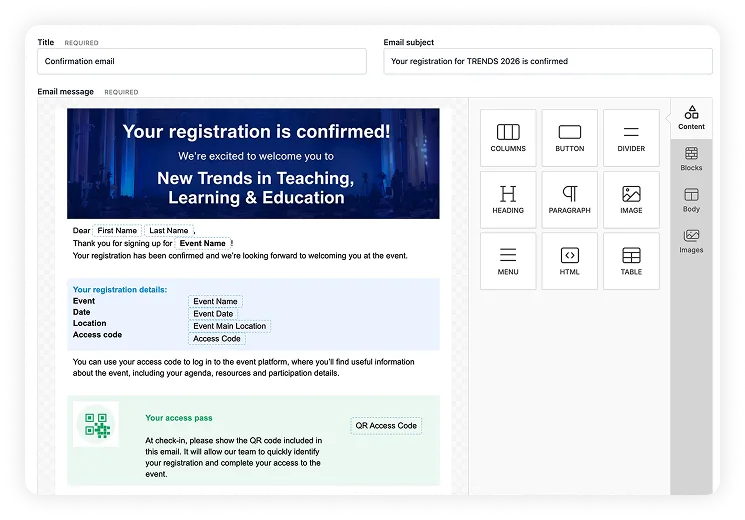Insert a Menu block
This screenshot has width=745, height=520.
tap(508, 261)
